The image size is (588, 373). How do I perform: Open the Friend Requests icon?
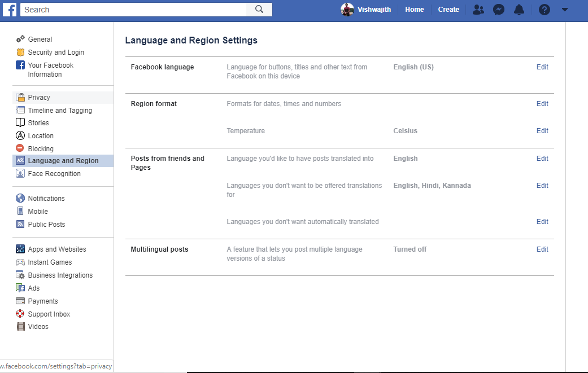[478, 10]
